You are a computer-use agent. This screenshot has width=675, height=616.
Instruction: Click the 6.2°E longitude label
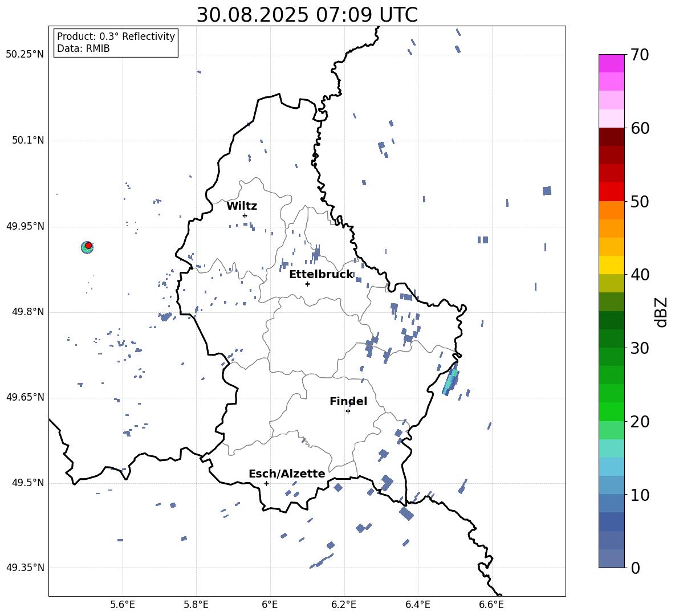click(x=344, y=605)
